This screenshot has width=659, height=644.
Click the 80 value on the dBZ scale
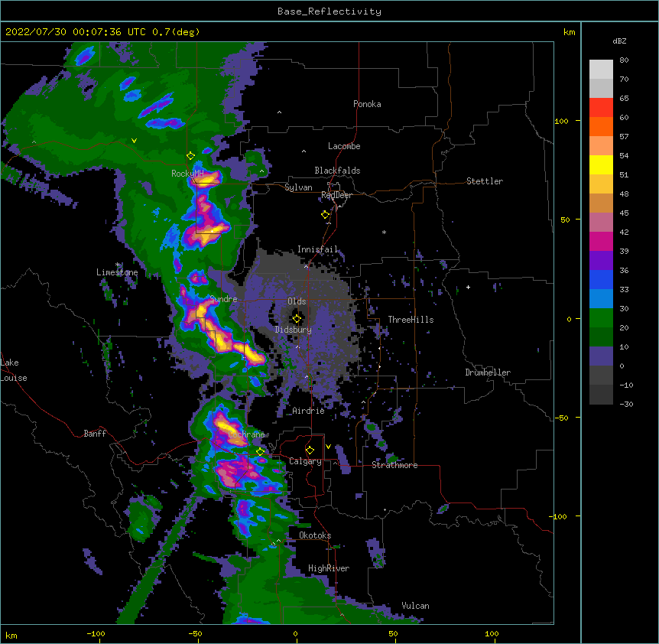[624, 60]
